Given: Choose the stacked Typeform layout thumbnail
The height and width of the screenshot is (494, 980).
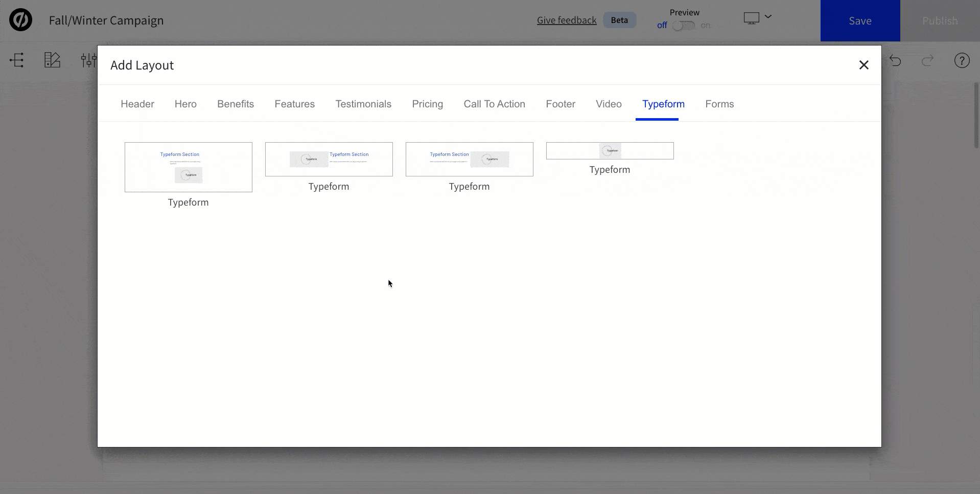Looking at the screenshot, I should [x=189, y=167].
